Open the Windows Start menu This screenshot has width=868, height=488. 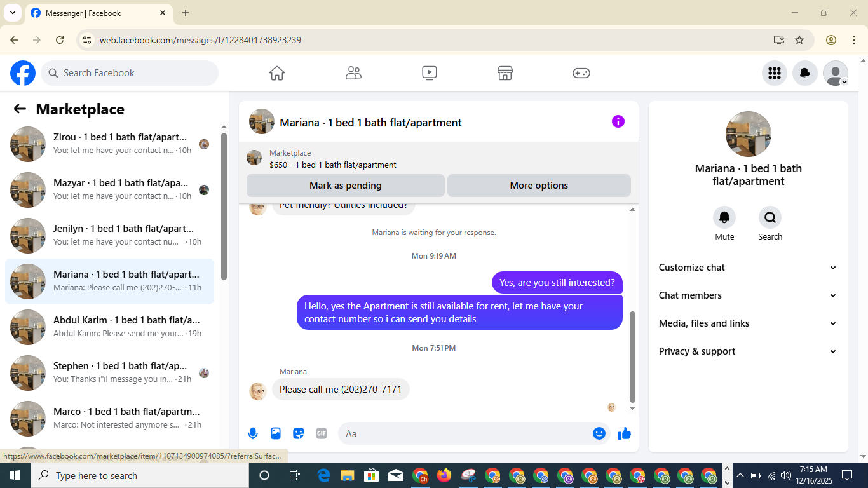pos(15,475)
